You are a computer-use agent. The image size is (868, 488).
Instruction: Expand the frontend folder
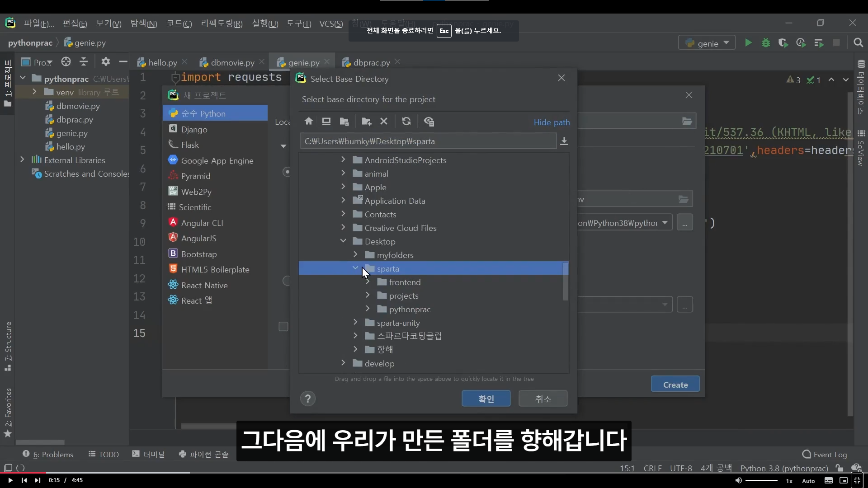tap(368, 282)
